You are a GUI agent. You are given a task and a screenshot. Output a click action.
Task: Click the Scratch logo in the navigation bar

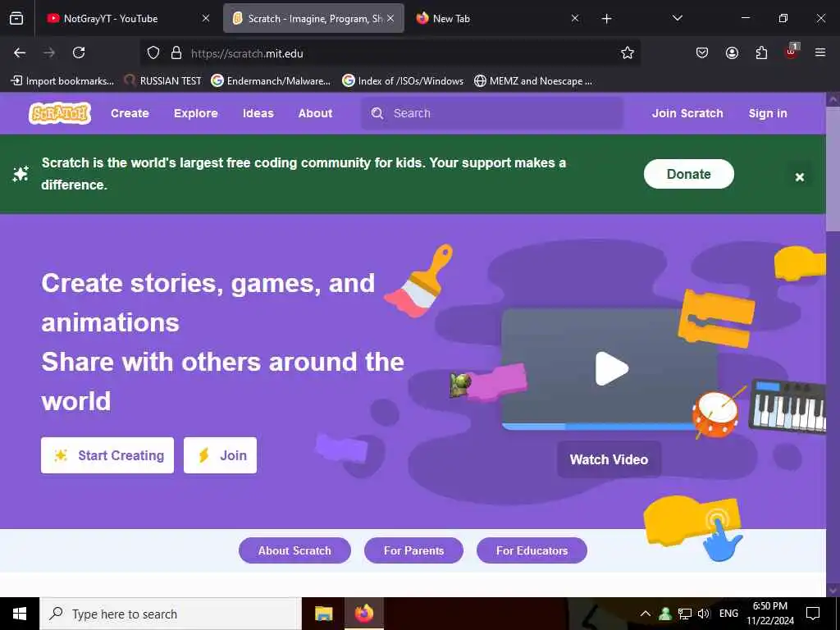coord(59,113)
